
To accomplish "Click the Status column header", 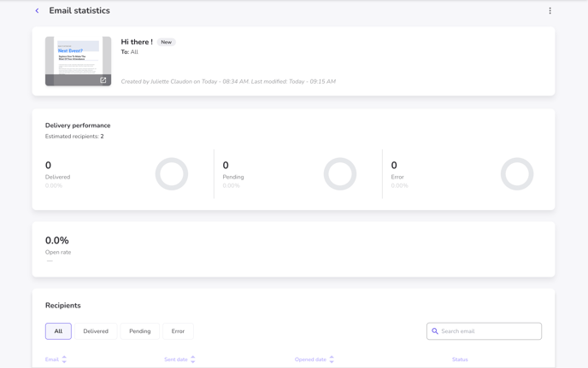I will coord(460,359).
